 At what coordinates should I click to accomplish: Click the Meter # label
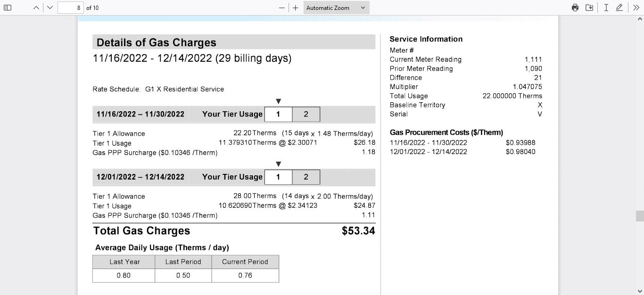(x=402, y=50)
